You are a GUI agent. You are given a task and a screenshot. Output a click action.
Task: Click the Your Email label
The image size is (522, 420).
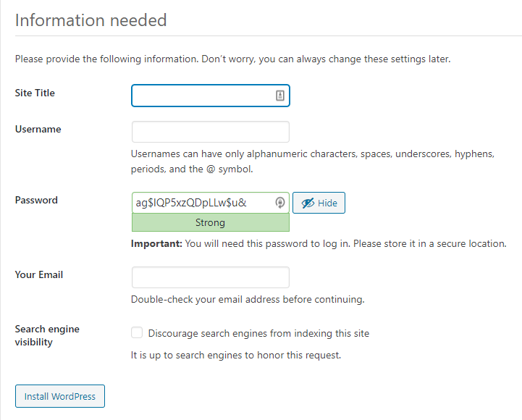[39, 274]
